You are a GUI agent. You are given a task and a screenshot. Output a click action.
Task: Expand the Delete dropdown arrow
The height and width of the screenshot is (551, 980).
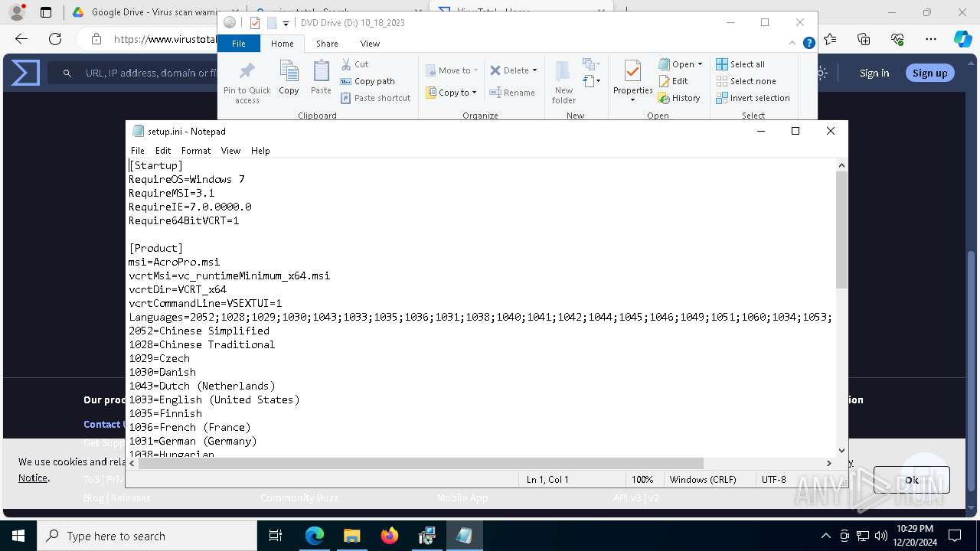[534, 70]
